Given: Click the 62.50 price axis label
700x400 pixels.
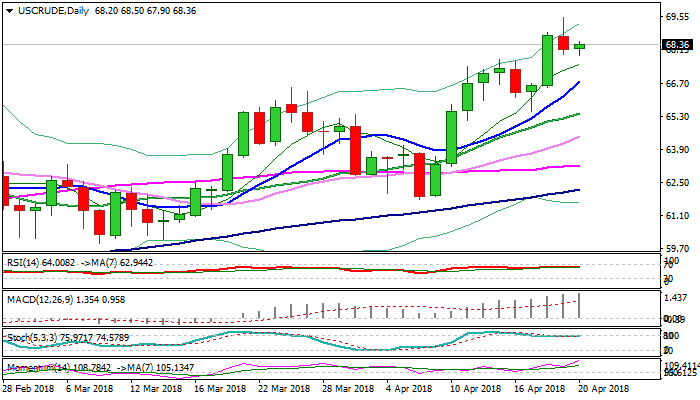Looking at the screenshot, I should coord(678,183).
